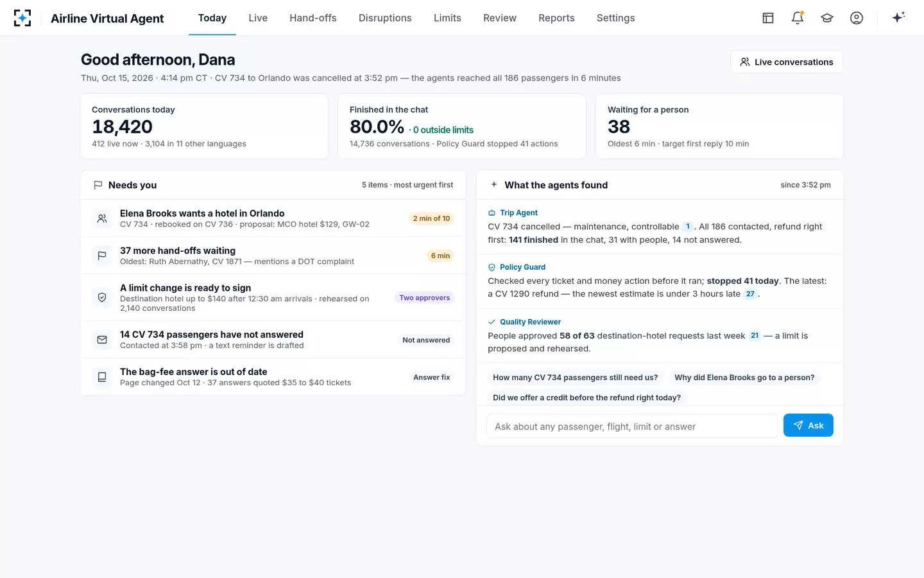This screenshot has width=924, height=578.
Task: Switch to the Live tab
Action: [258, 18]
